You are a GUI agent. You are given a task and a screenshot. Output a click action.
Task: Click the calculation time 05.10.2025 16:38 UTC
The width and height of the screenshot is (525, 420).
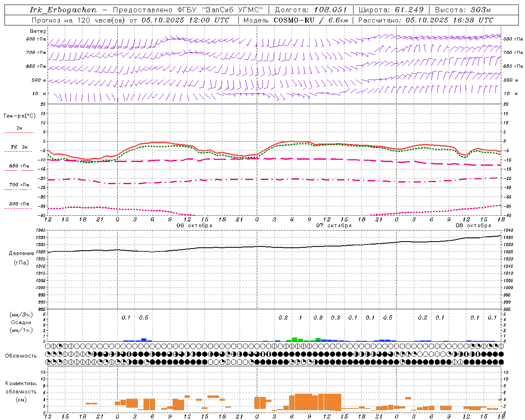pyautogui.click(x=450, y=20)
